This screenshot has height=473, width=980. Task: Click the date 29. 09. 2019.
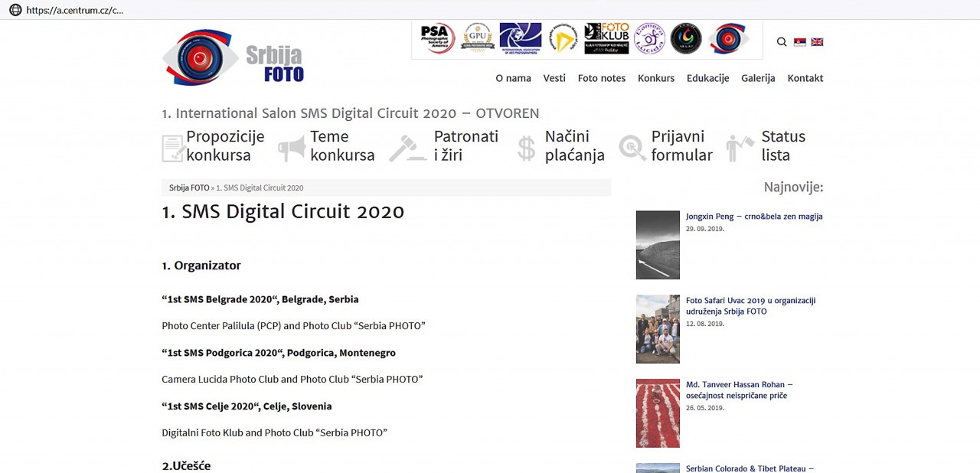pos(705,229)
